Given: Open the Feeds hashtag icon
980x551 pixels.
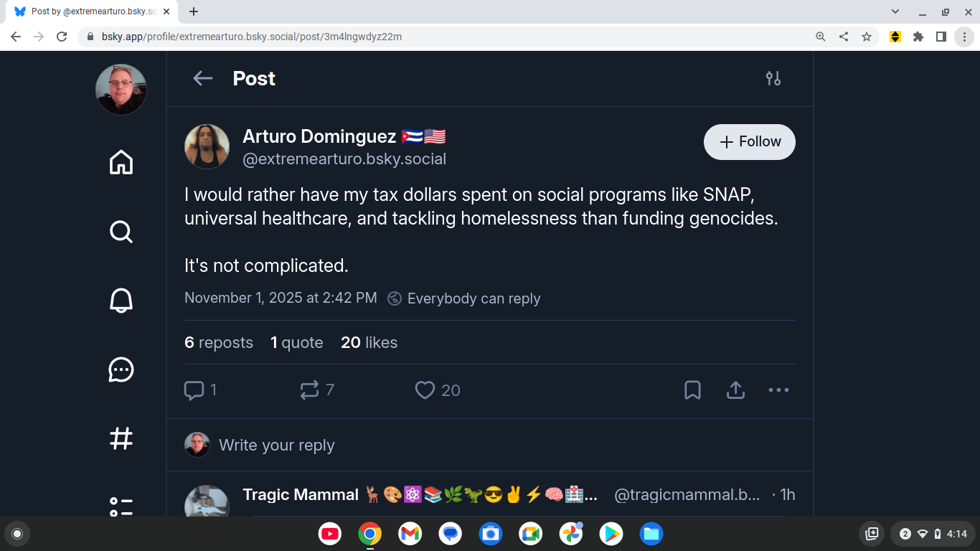Looking at the screenshot, I should (121, 438).
